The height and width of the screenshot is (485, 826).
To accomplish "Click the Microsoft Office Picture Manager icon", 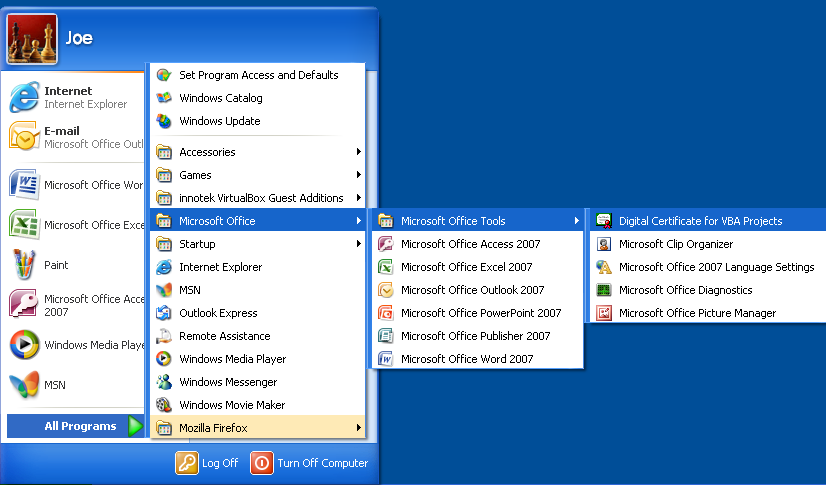I will (x=604, y=313).
